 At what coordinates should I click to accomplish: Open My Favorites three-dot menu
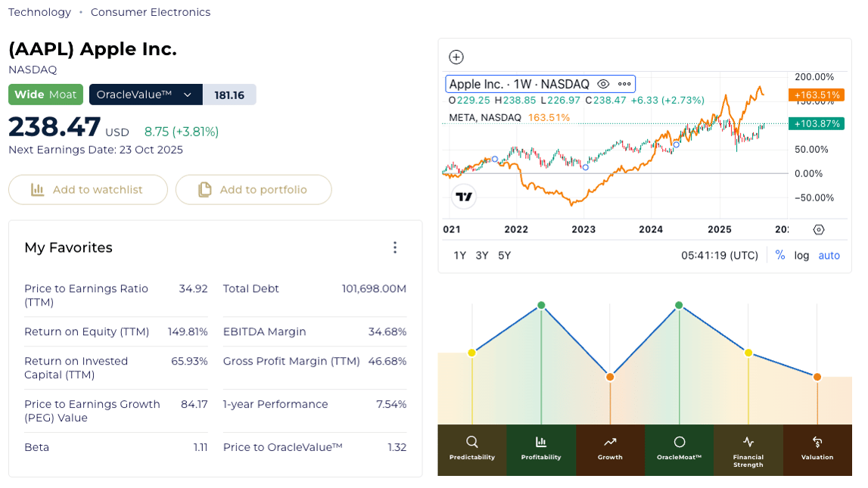[395, 247]
